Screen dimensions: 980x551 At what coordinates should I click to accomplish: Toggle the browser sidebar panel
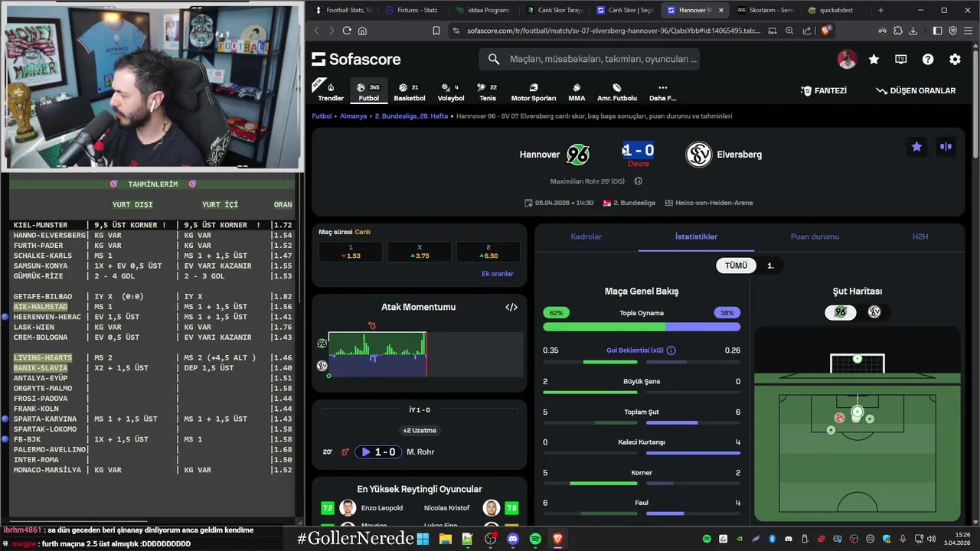pyautogui.click(x=938, y=31)
